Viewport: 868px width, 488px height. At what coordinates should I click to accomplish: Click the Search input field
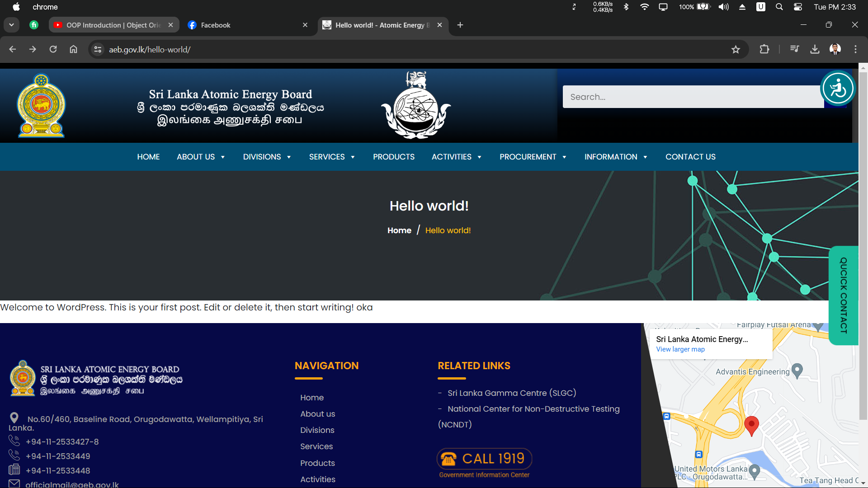[693, 97]
